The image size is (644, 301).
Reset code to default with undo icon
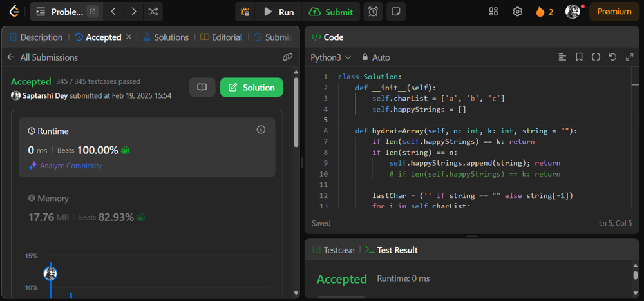point(612,57)
